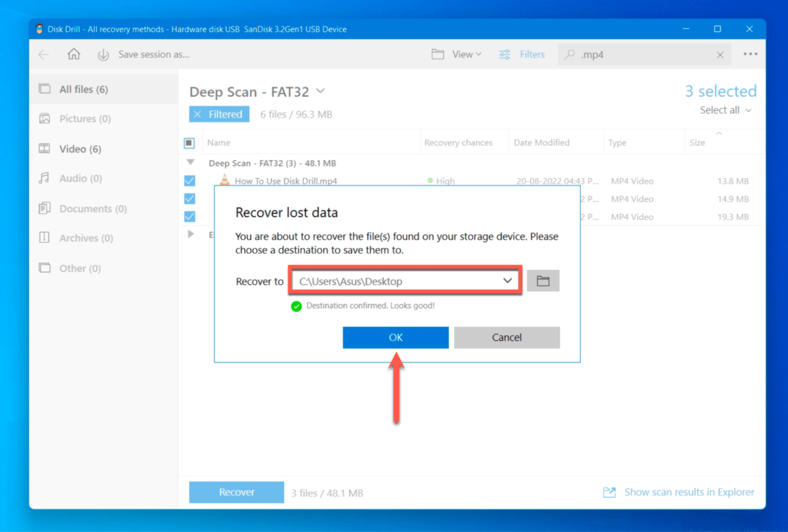
Task: Open the three-dot more options icon
Action: 751,54
